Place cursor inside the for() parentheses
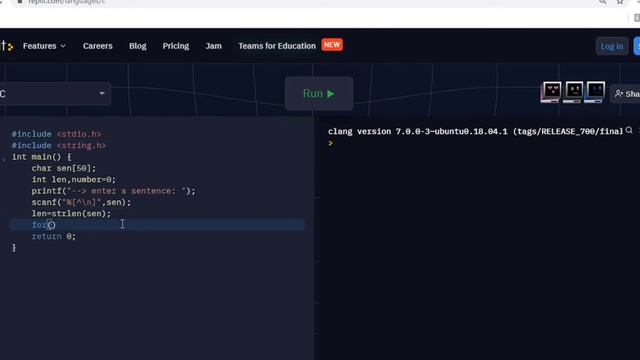 point(51,225)
